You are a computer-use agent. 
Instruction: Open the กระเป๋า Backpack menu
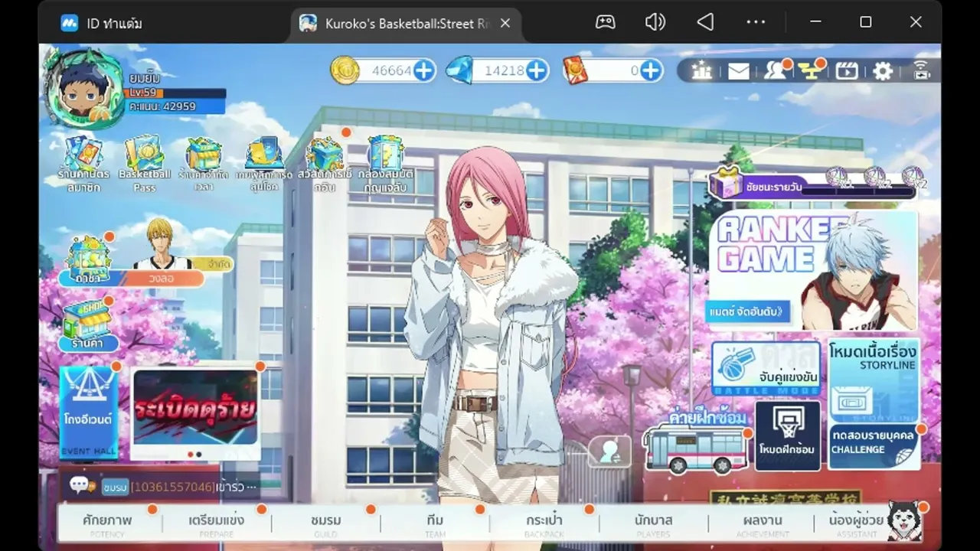tap(544, 523)
